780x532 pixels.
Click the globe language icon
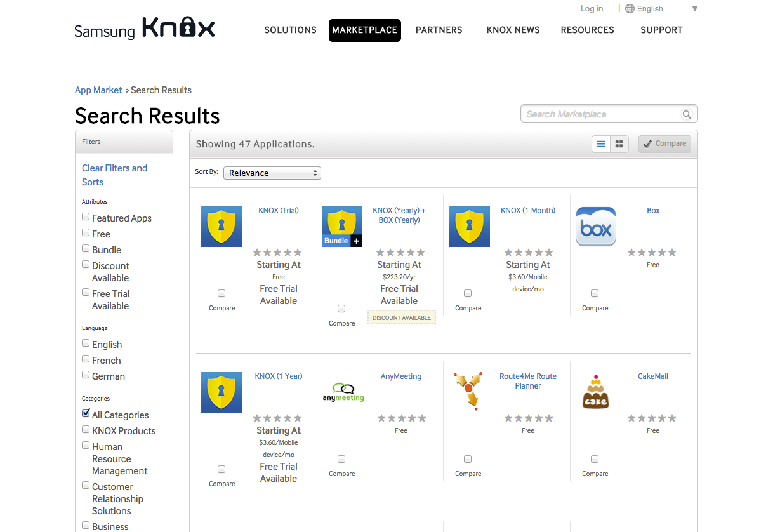tap(630, 9)
